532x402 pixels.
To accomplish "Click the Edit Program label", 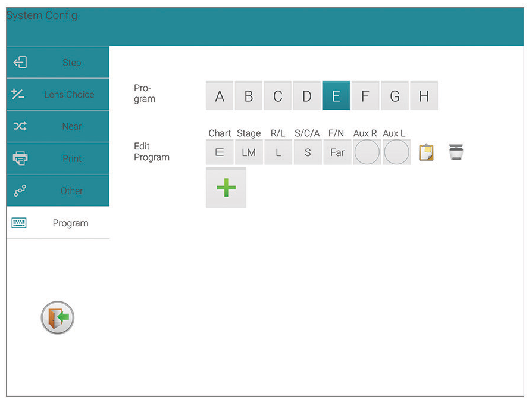I will pos(151,152).
